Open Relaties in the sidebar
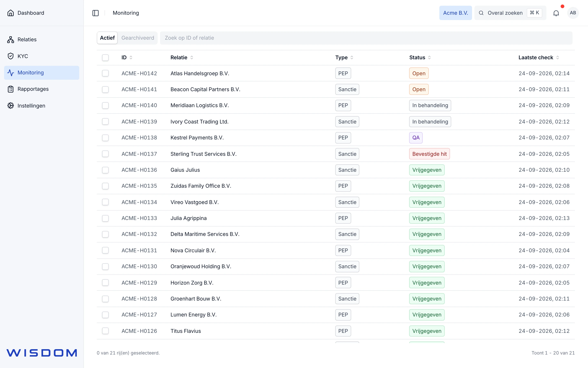Viewport: 588px width, 368px height. point(42,39)
